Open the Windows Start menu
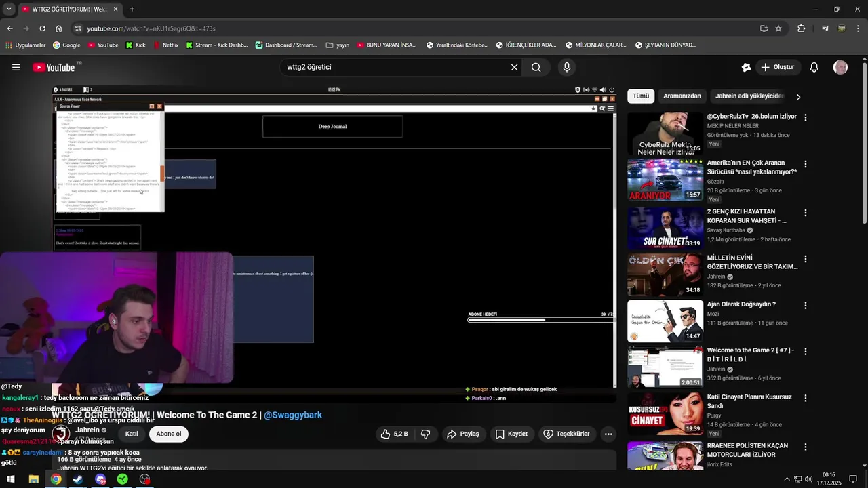868x488 pixels. pyautogui.click(x=11, y=479)
